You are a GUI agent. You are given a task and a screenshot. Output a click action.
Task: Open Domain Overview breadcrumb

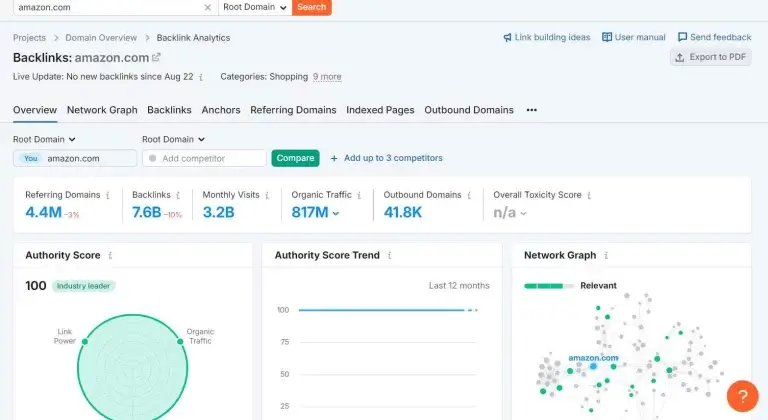click(x=101, y=38)
